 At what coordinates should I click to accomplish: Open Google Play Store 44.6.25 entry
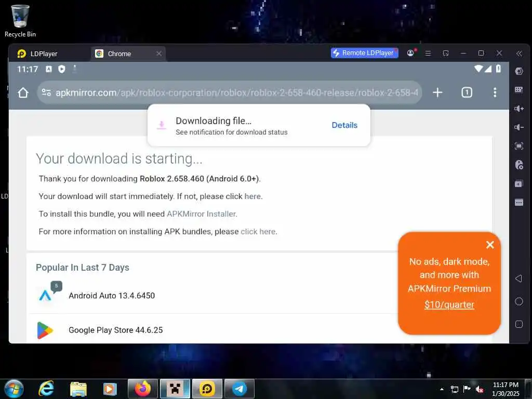[x=116, y=330]
